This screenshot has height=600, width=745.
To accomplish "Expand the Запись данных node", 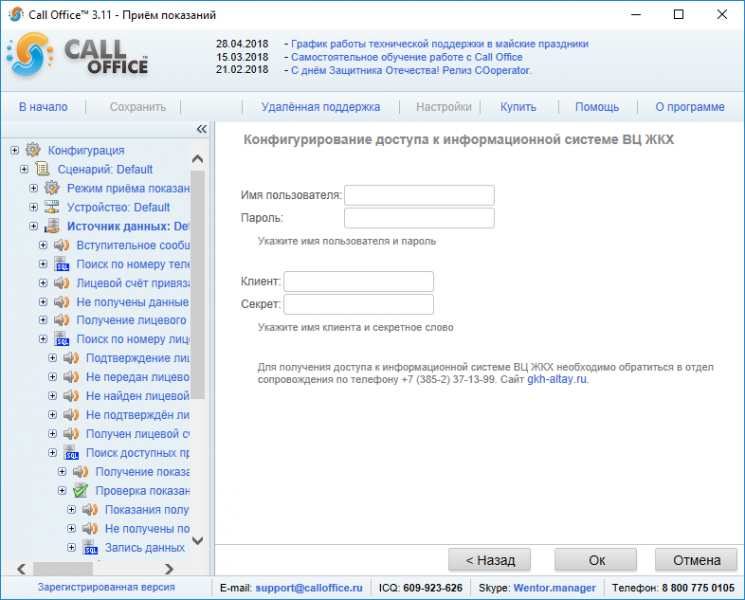I will [x=72, y=547].
